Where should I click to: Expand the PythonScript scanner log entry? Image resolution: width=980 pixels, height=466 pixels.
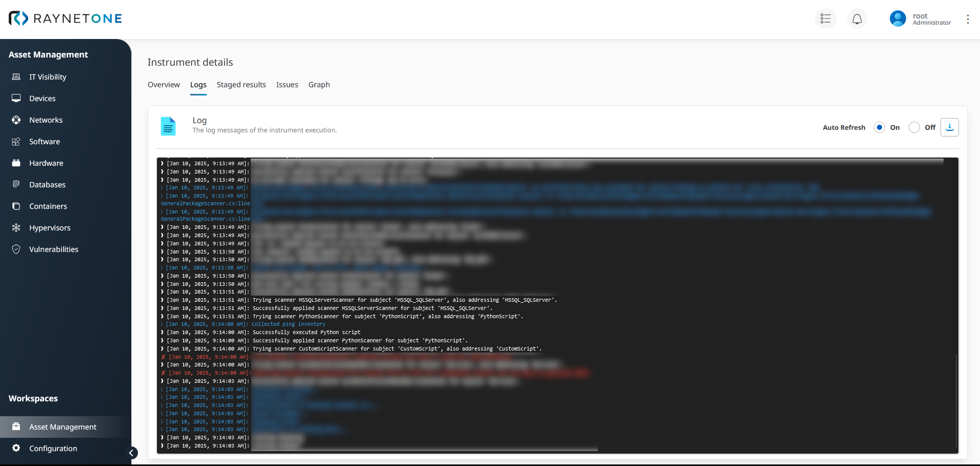click(163, 317)
